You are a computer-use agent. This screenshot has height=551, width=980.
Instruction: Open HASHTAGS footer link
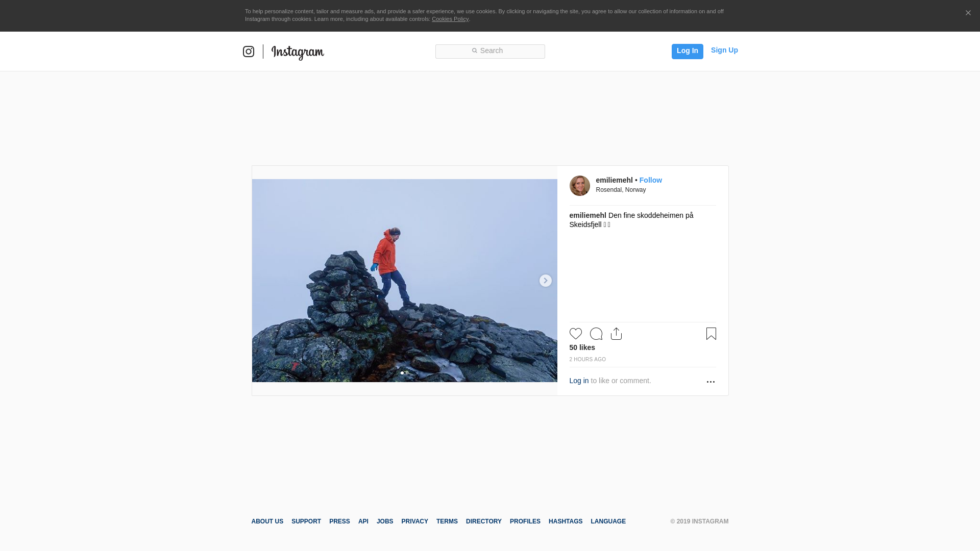tap(566, 521)
